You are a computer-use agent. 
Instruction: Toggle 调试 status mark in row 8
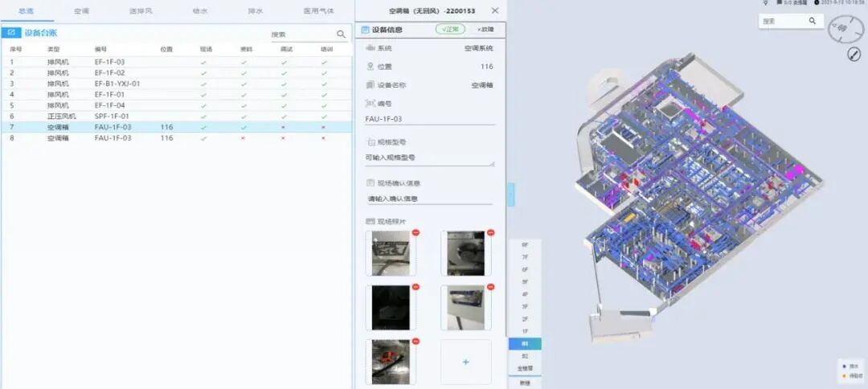click(x=284, y=138)
